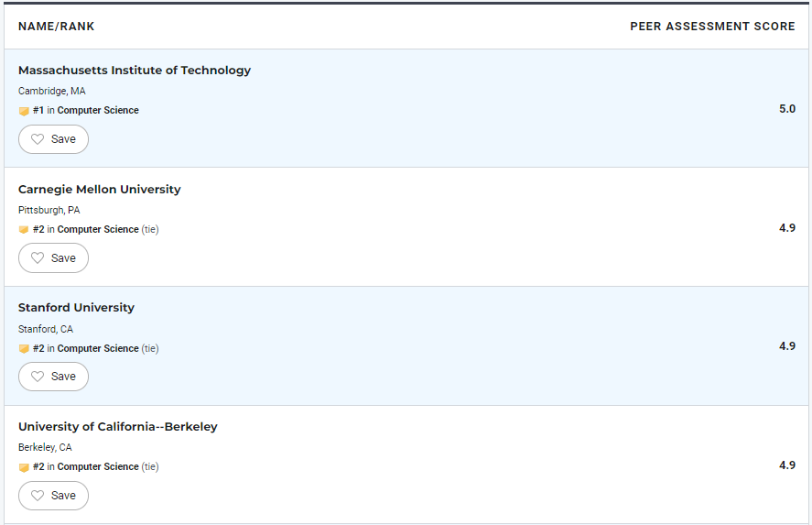Click the Name/Rank column header
812x525 pixels.
pos(57,27)
